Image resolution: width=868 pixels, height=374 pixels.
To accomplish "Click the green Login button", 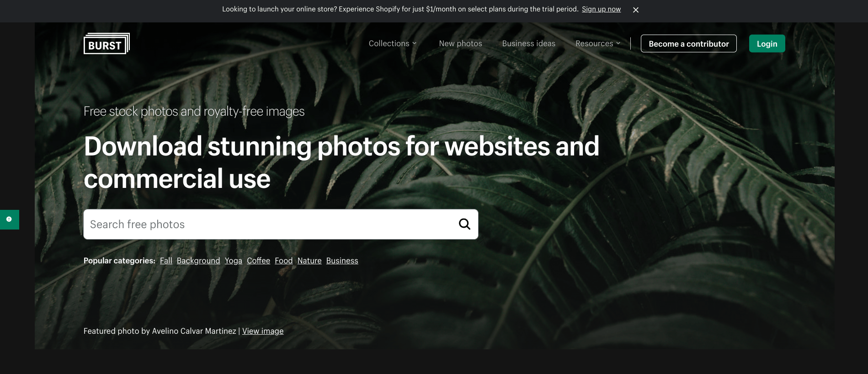I will point(767,44).
